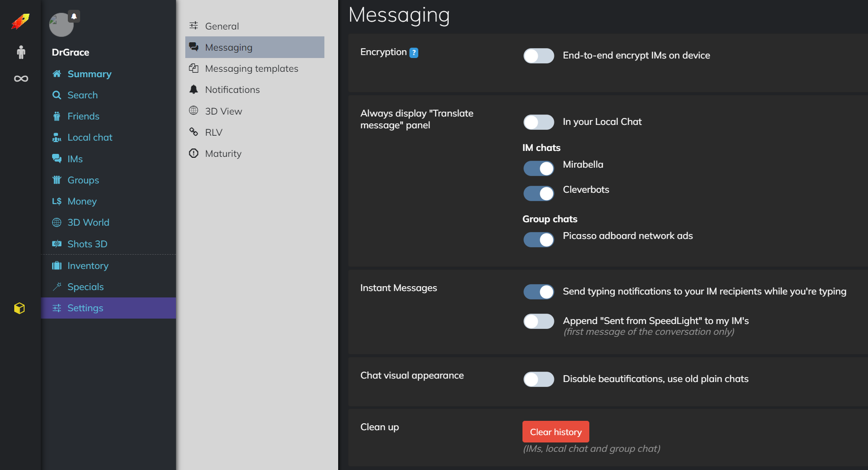
Task: Open the Notifications settings section
Action: pos(255,89)
